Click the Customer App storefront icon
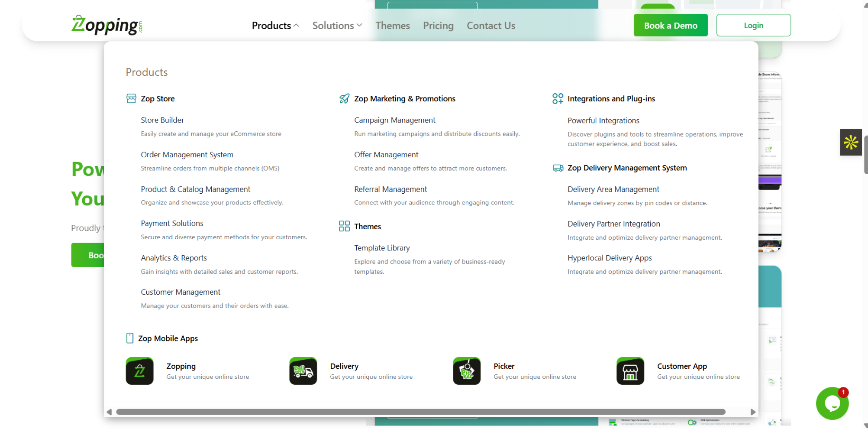868x429 pixels. pos(630,371)
